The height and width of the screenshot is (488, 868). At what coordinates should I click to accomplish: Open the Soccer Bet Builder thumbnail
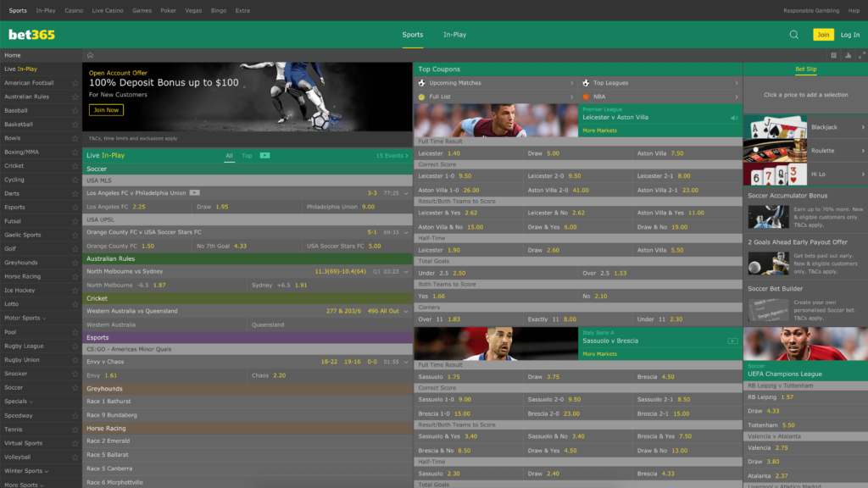coord(768,310)
